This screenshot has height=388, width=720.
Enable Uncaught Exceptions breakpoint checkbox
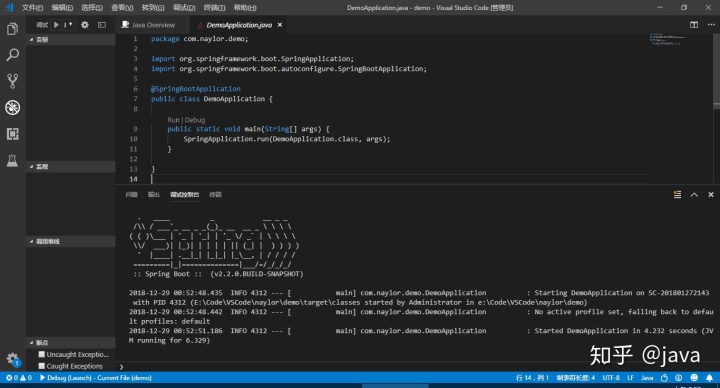click(x=42, y=354)
